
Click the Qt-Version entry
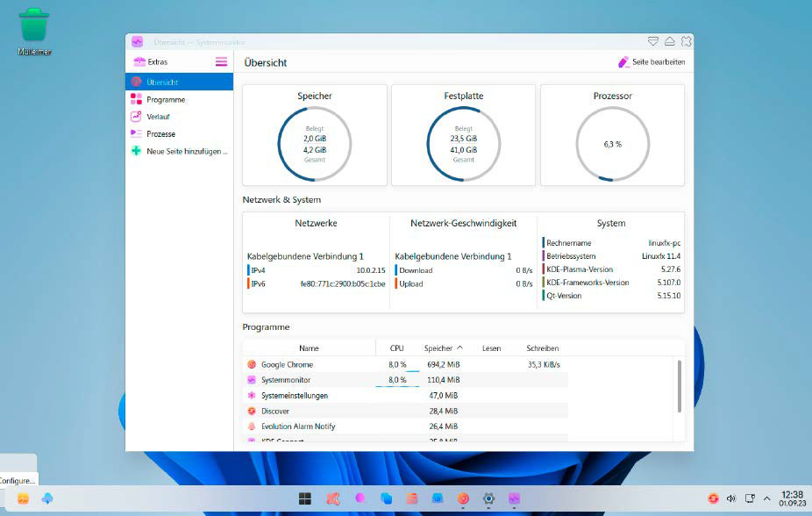[611, 296]
